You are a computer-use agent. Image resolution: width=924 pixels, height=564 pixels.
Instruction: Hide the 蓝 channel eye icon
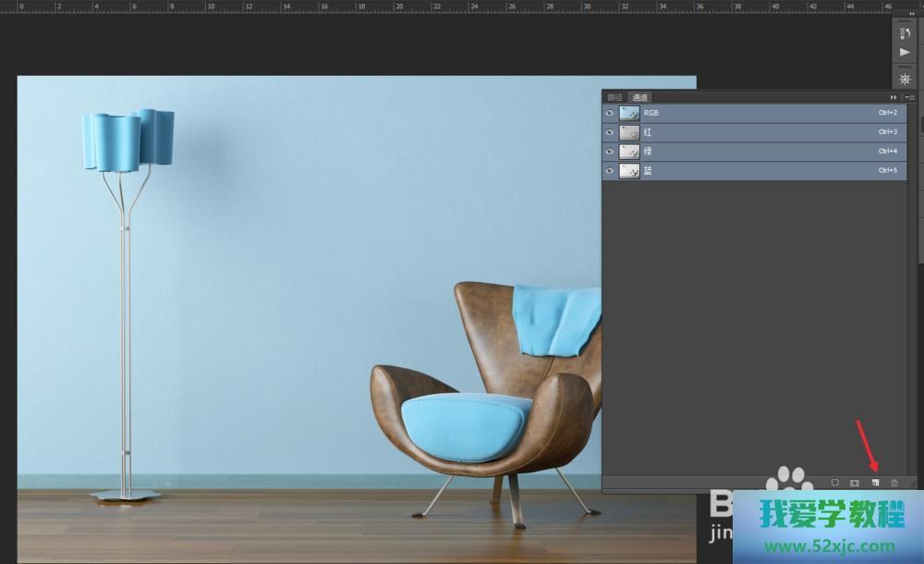[x=610, y=171]
